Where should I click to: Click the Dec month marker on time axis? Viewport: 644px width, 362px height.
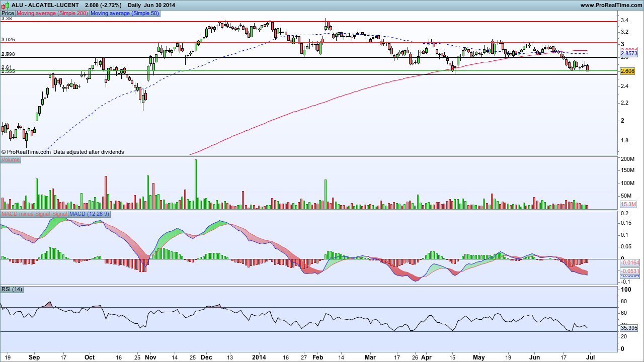click(207, 357)
